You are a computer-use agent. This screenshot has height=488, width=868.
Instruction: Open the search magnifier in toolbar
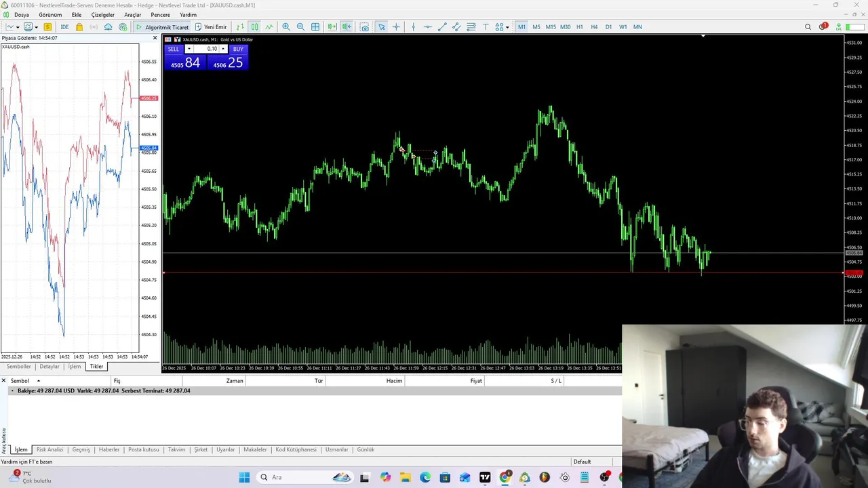808,27
